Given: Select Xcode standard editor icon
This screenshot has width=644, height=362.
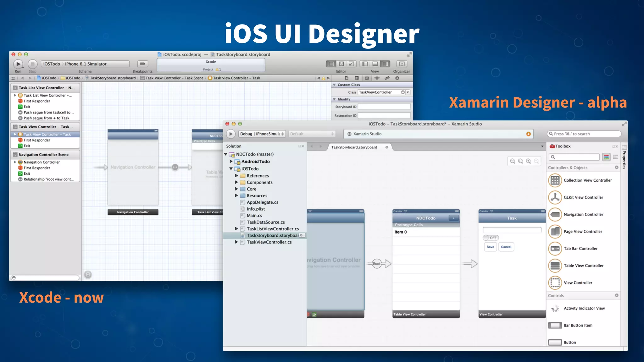Looking at the screenshot, I should tap(331, 64).
